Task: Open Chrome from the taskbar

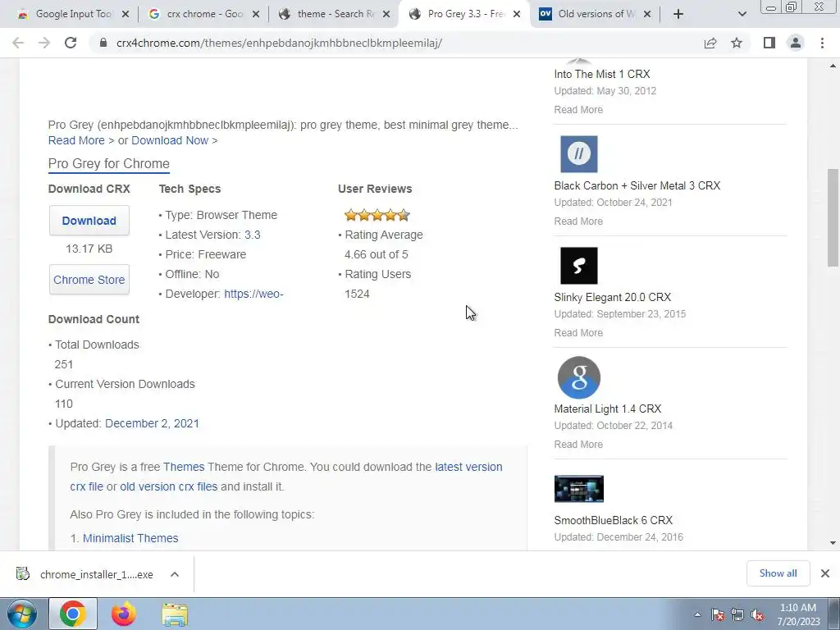Action: (73, 614)
